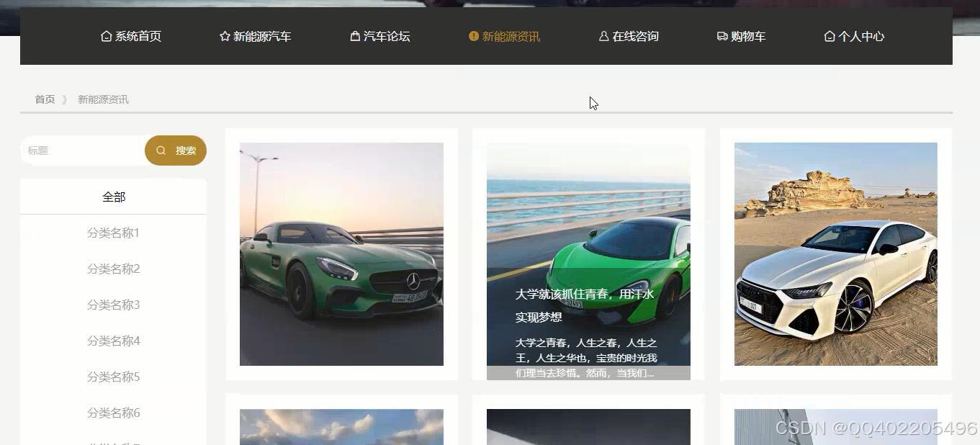Select the 新能源资讯 menu item
This screenshot has width=980, height=445.
504,36
